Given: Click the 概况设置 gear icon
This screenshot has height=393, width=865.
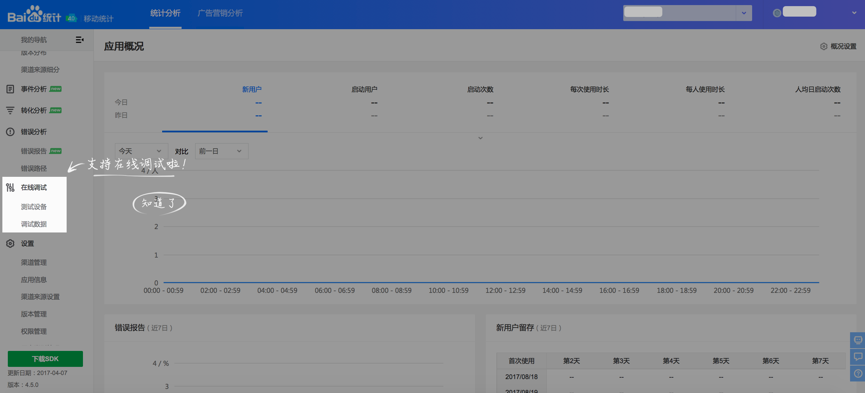Looking at the screenshot, I should [x=824, y=47].
